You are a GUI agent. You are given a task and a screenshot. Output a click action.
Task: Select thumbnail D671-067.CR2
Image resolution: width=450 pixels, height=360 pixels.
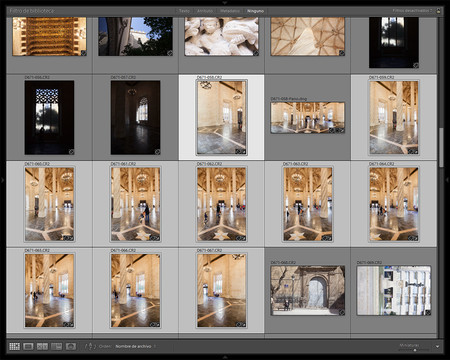point(221,290)
